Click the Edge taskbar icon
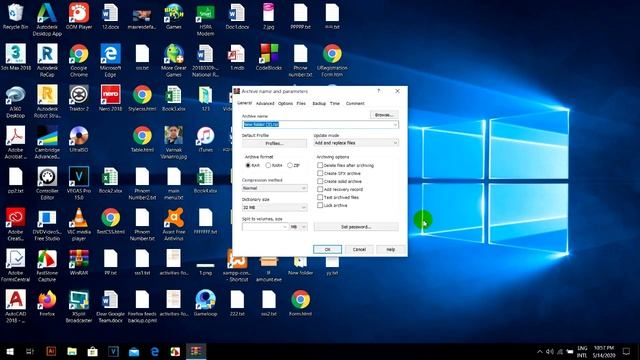The image size is (640, 360). coord(155,351)
